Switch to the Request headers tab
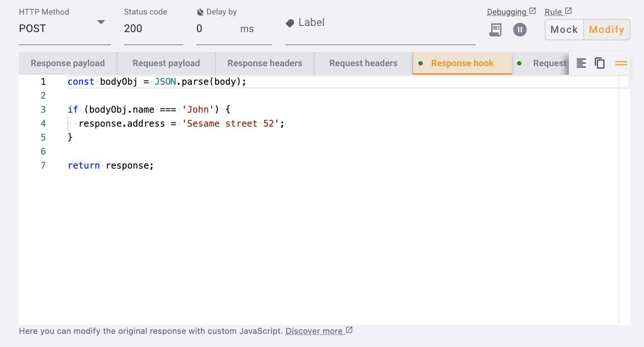This screenshot has width=644, height=347. coord(363,63)
